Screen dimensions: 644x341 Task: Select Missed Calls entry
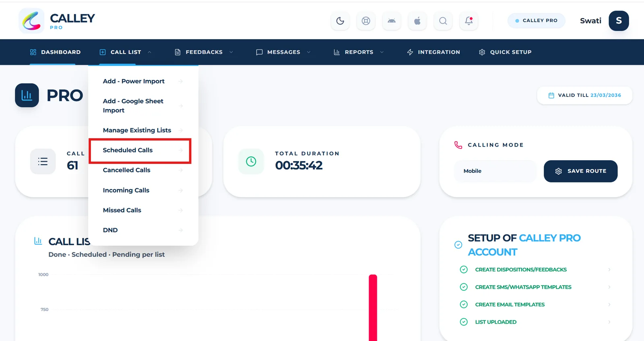pyautogui.click(x=143, y=210)
